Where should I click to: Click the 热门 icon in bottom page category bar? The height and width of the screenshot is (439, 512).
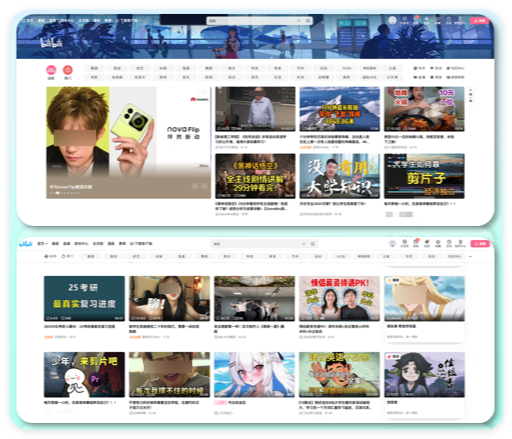[x=68, y=256]
